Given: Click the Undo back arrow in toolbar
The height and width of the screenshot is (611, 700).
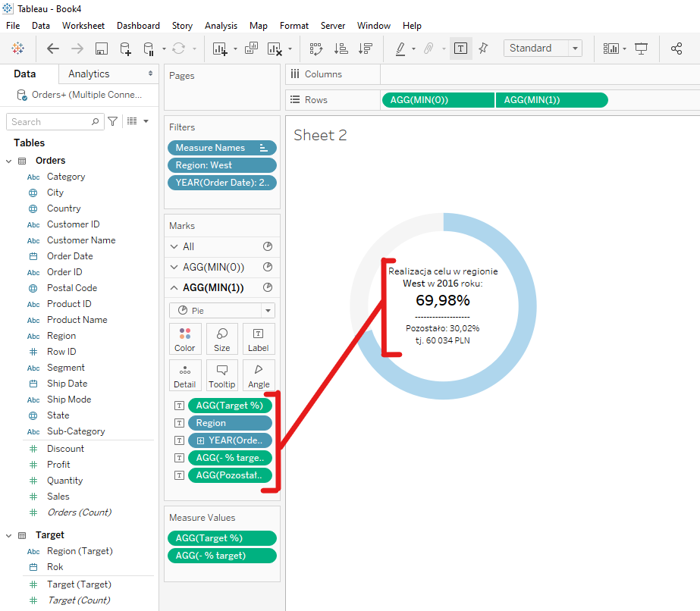Looking at the screenshot, I should tap(53, 49).
